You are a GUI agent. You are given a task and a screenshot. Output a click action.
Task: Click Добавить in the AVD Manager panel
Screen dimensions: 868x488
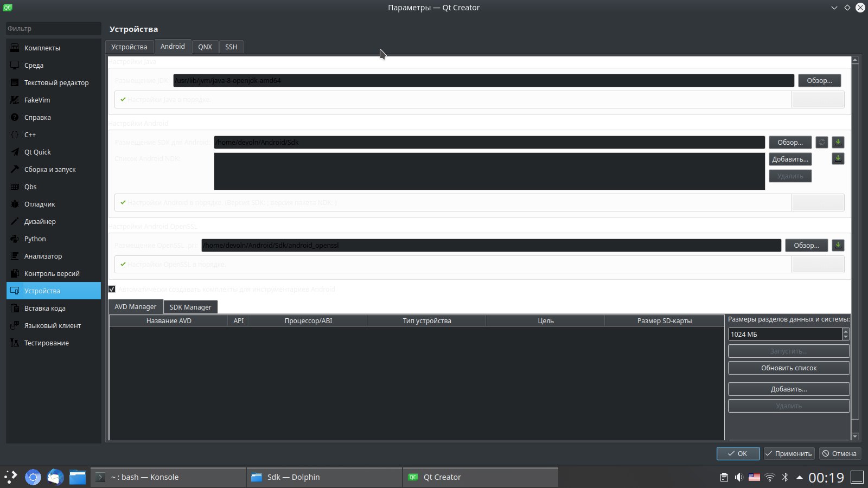[x=789, y=389]
